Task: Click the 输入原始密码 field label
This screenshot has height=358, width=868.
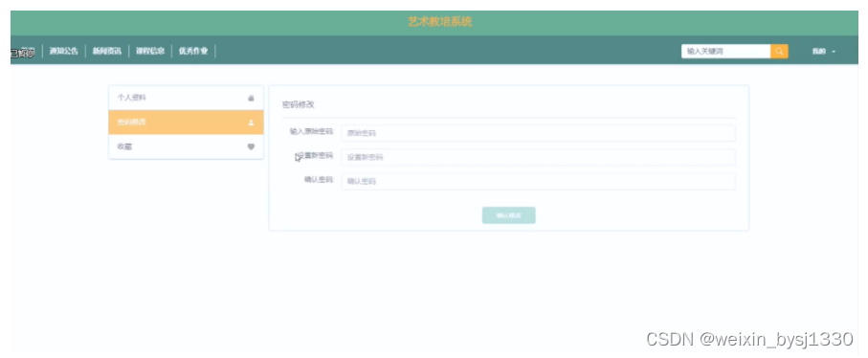Action: coord(312,132)
